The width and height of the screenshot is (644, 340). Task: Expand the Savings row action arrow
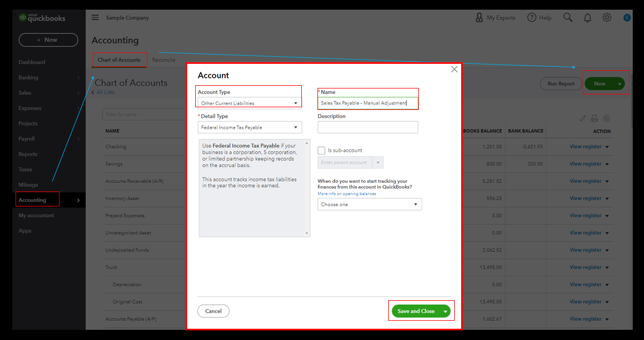coord(607,164)
